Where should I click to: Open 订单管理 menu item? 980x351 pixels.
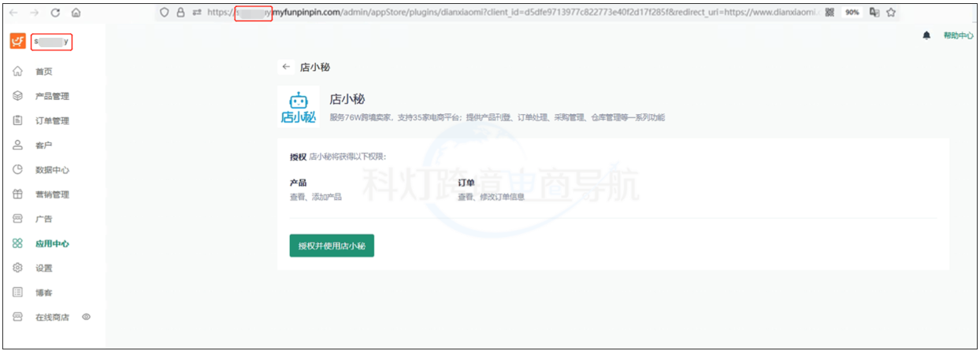[52, 120]
